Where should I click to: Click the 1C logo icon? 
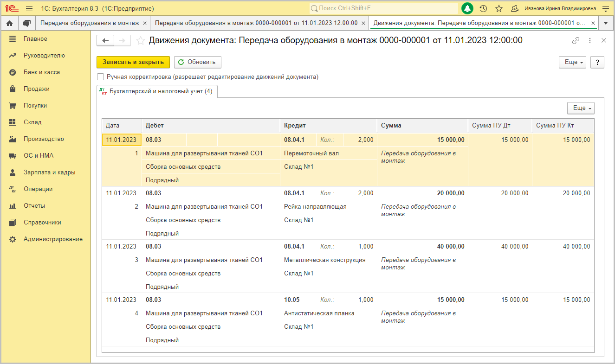(x=12, y=8)
